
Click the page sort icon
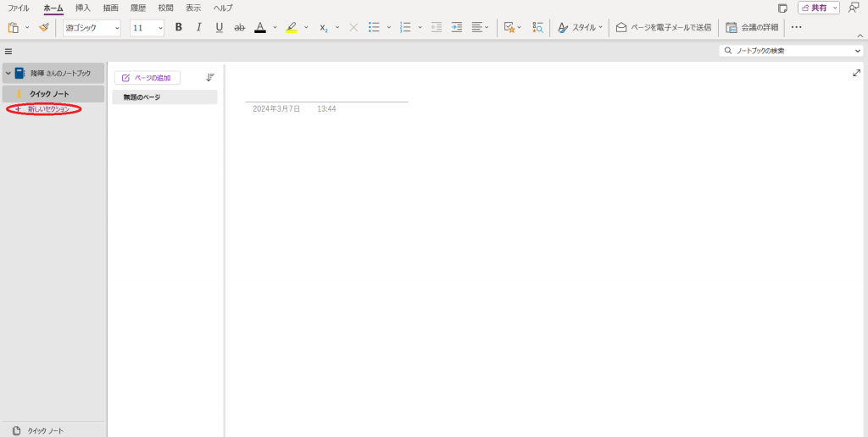[210, 77]
